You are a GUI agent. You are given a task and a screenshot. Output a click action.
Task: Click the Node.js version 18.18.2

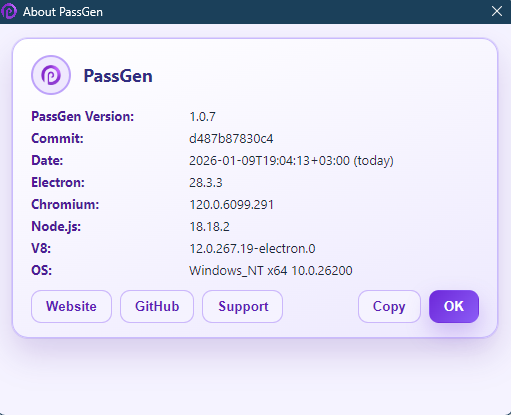[209, 227]
